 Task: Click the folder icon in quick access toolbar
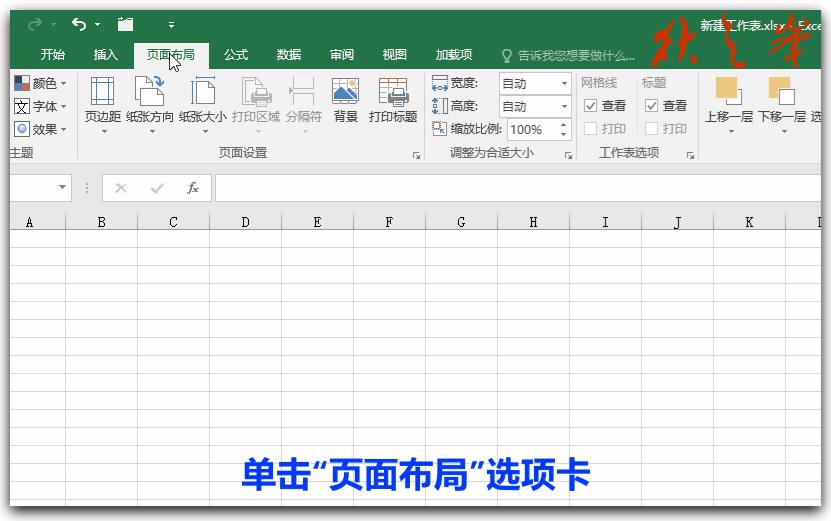pos(126,24)
